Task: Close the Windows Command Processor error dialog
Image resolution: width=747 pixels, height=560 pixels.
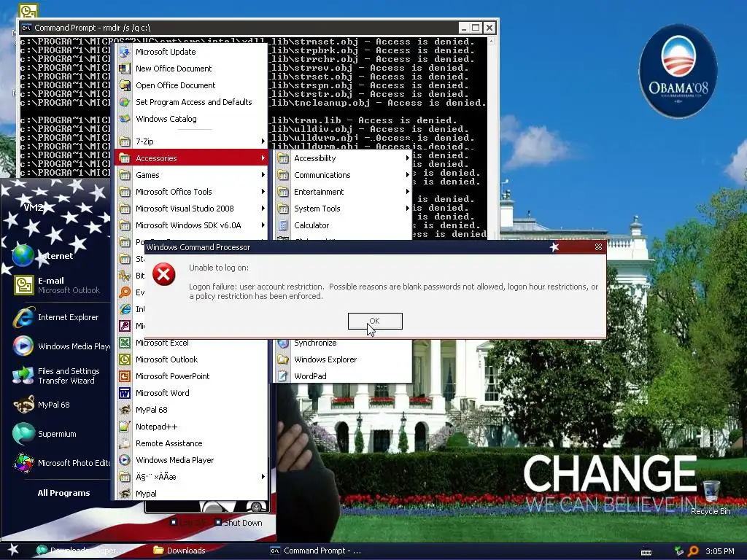Action: pos(598,246)
